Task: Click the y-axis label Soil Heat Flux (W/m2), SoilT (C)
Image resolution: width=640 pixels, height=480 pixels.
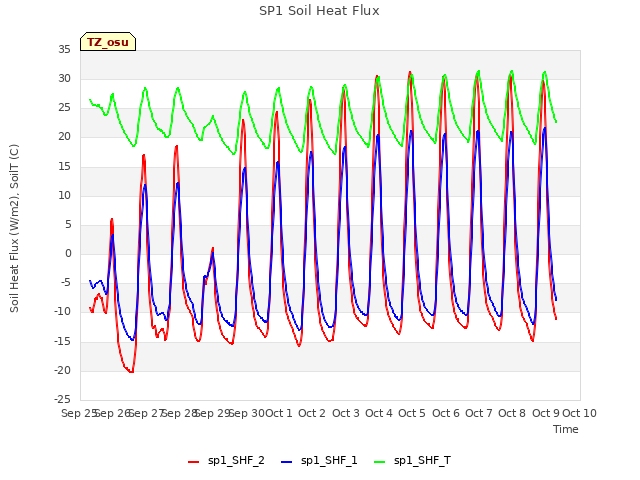Action: 14,228
